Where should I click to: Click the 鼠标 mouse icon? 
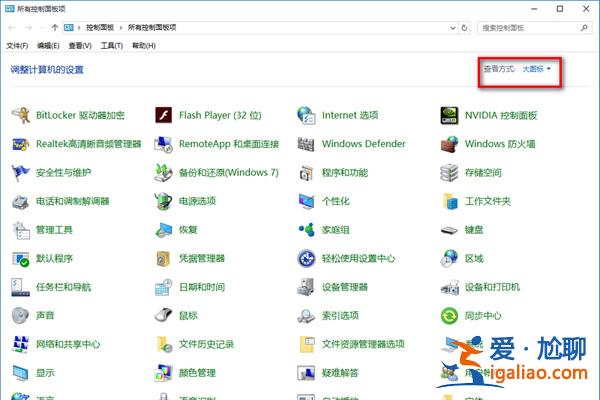164,316
